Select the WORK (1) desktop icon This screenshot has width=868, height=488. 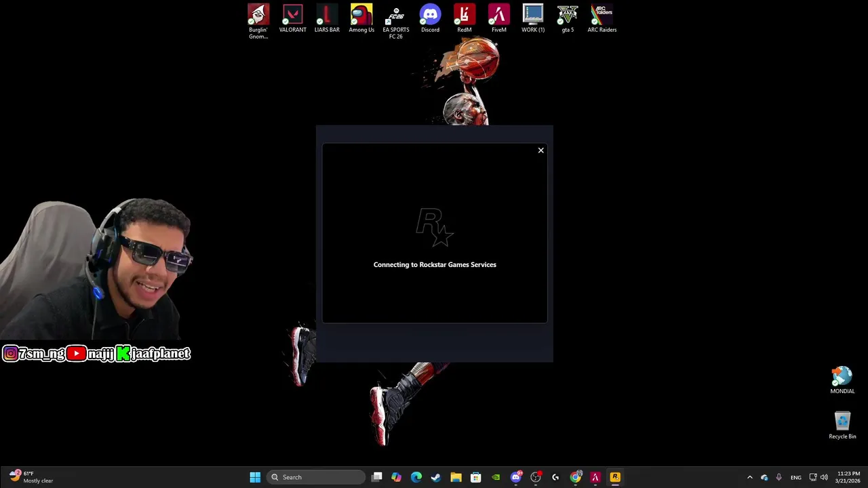point(533,19)
